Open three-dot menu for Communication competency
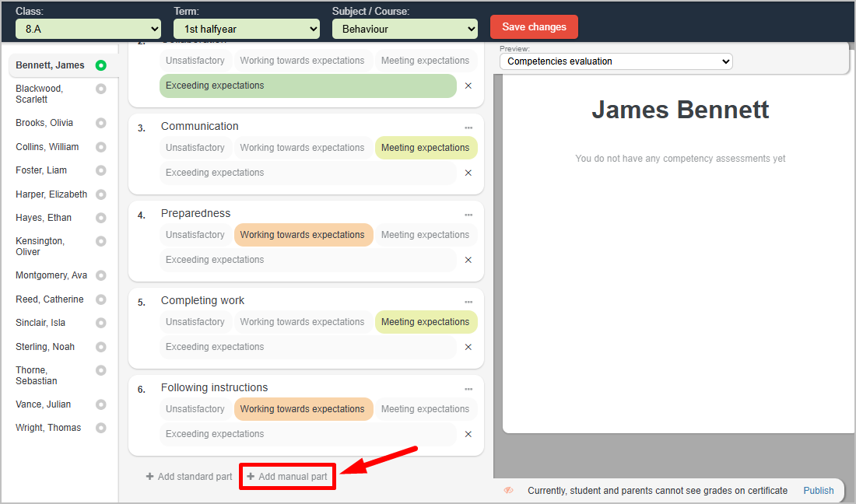Viewport: 856px width, 504px height. click(468, 128)
